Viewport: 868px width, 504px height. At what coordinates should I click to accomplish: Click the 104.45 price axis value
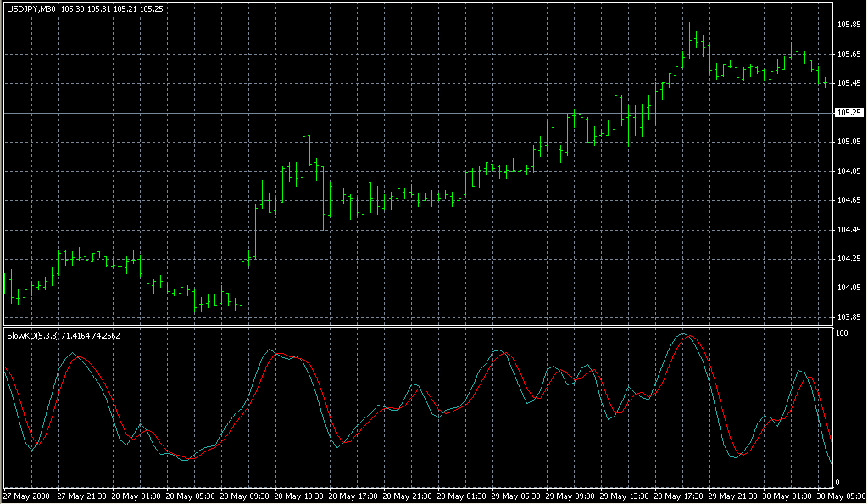tap(849, 230)
